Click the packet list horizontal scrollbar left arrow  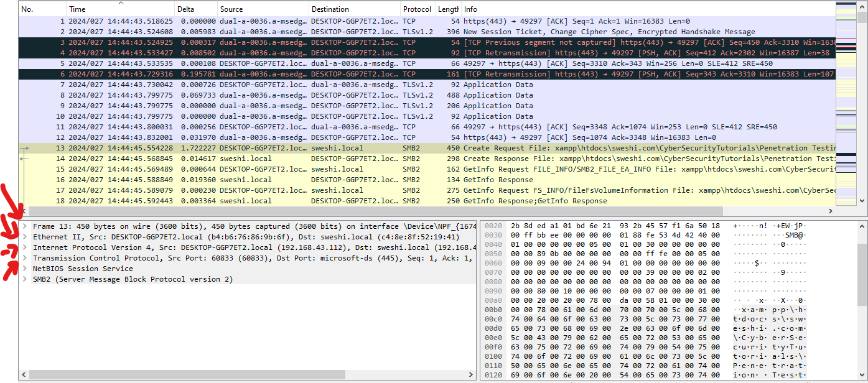tap(24, 211)
